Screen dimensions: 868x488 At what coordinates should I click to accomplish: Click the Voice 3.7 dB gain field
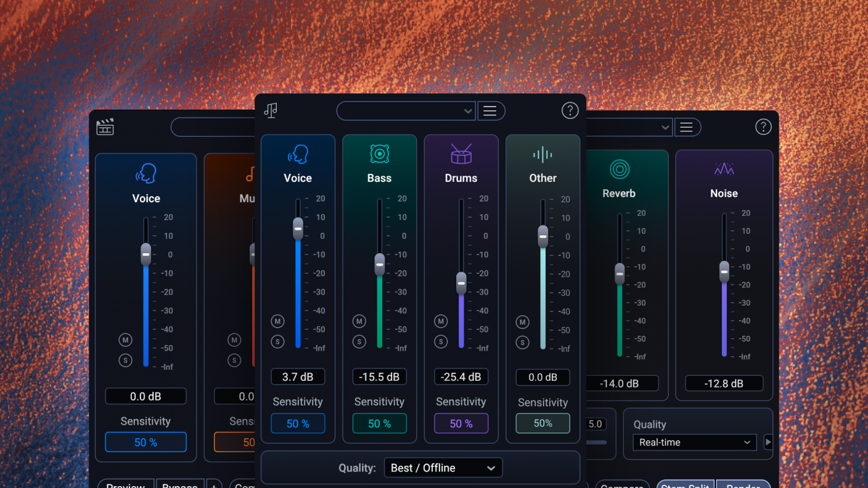coord(298,377)
